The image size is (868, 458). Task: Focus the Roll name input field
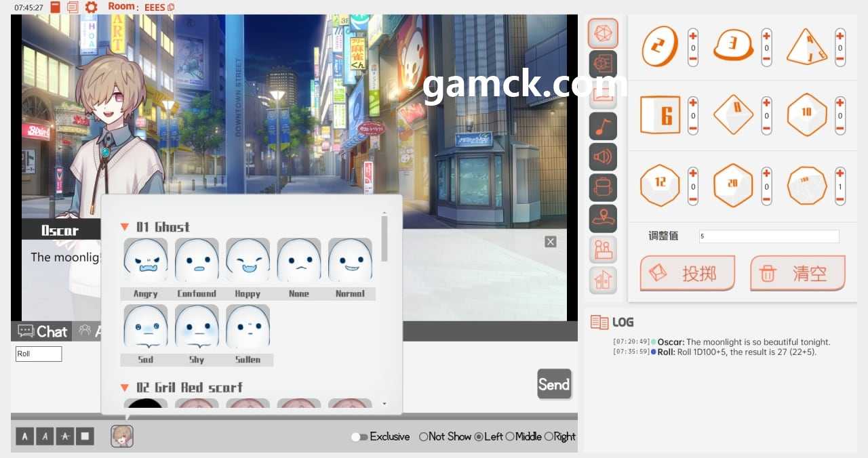point(39,354)
